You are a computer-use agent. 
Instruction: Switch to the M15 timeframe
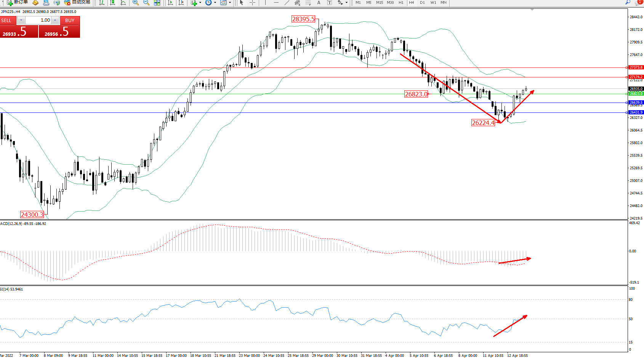tap(380, 3)
